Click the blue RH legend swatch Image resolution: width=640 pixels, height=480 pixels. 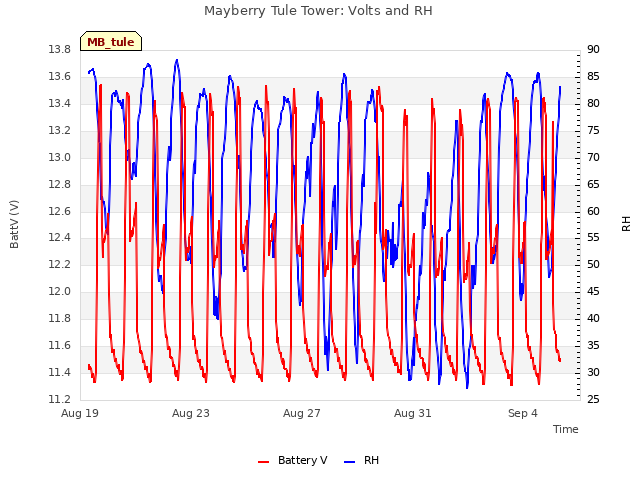click(x=349, y=462)
